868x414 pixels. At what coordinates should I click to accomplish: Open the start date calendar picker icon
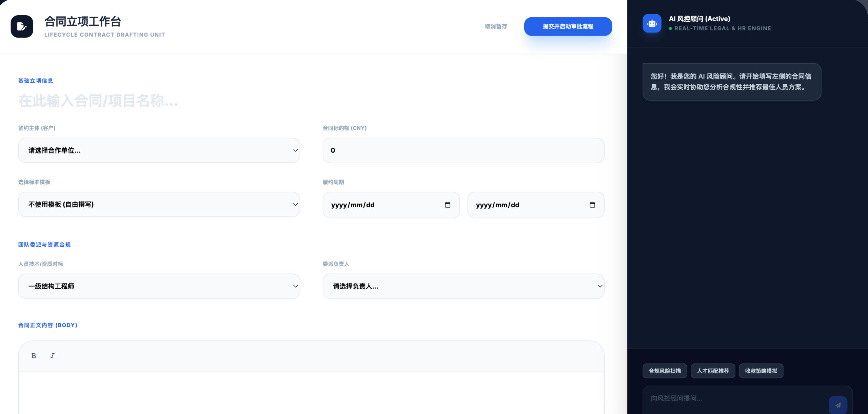point(448,205)
